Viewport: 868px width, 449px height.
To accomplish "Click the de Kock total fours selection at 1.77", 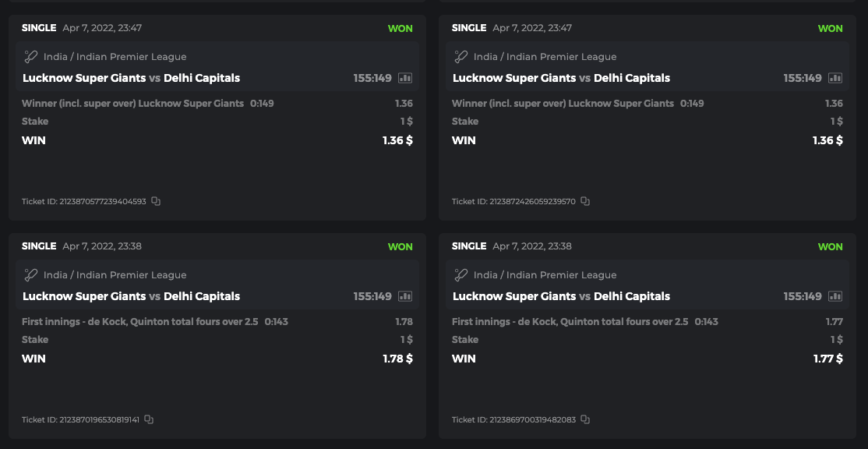I will point(570,321).
